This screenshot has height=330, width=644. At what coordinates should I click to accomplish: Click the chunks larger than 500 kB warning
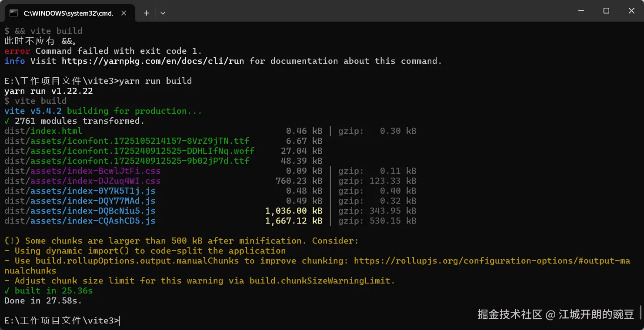point(181,241)
